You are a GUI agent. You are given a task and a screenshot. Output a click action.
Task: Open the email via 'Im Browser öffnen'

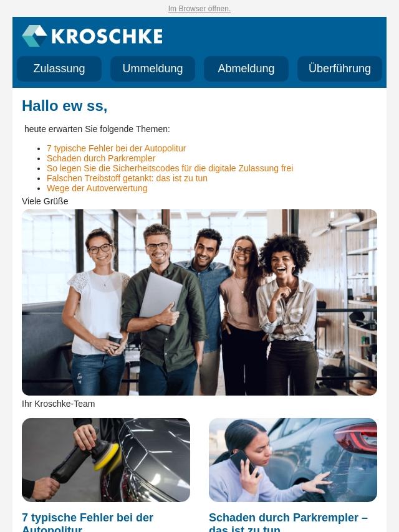coord(199,9)
